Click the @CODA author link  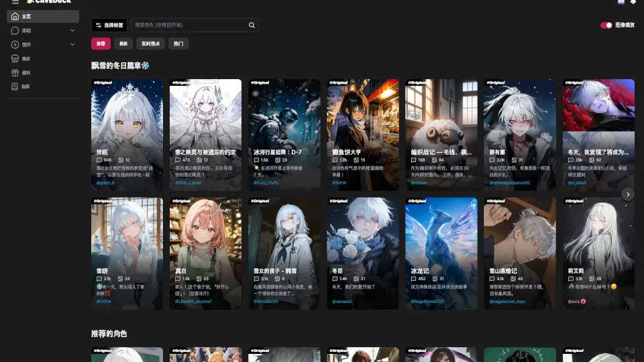coord(103,302)
